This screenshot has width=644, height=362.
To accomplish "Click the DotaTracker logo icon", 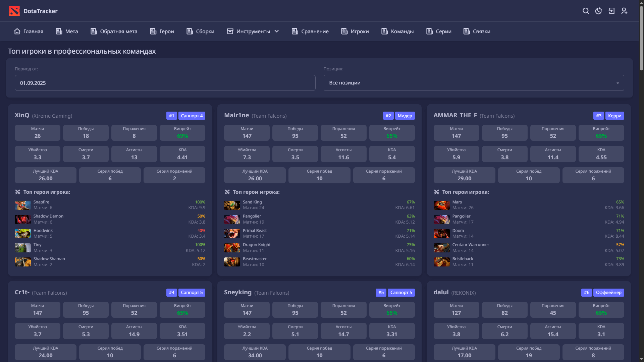I will 14,11.
